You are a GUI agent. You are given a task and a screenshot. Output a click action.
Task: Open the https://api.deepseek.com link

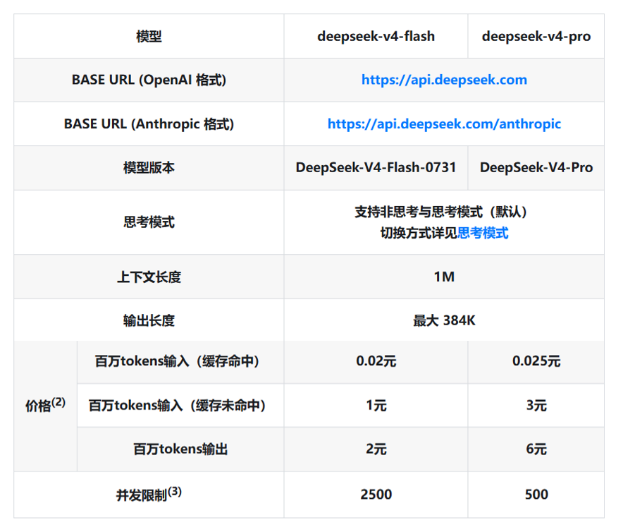[x=444, y=80]
